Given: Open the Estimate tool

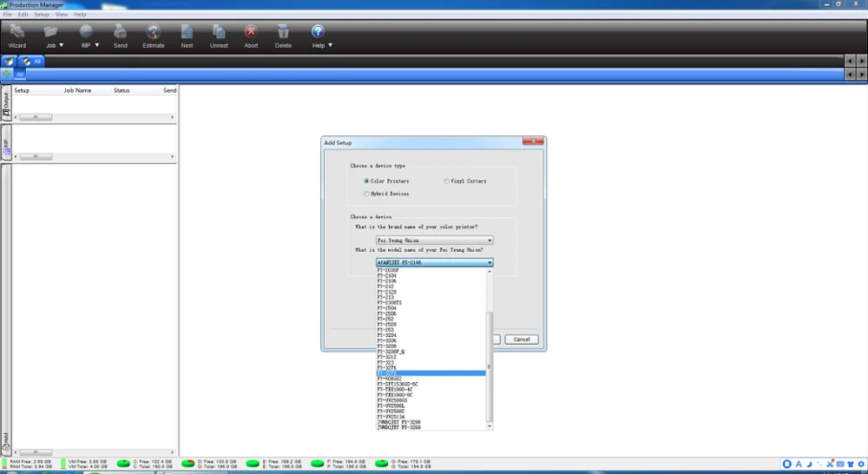Looking at the screenshot, I should point(154,36).
